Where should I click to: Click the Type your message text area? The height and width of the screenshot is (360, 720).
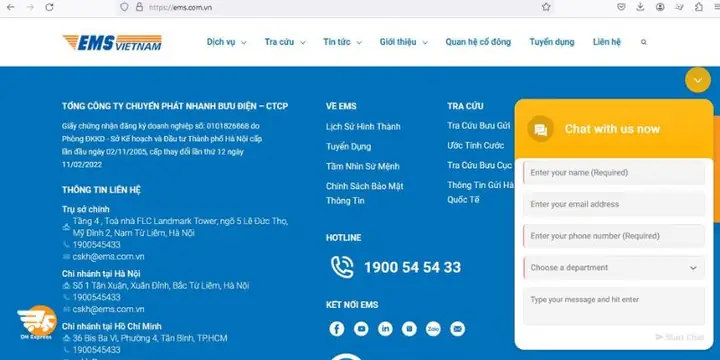[614, 306]
